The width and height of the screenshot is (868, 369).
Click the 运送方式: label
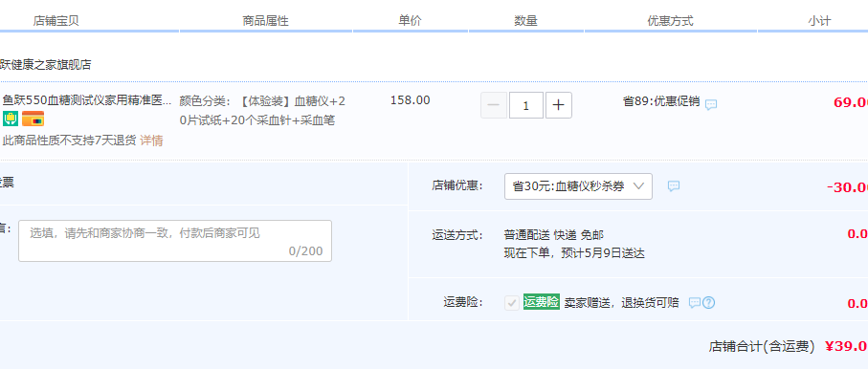point(457,234)
